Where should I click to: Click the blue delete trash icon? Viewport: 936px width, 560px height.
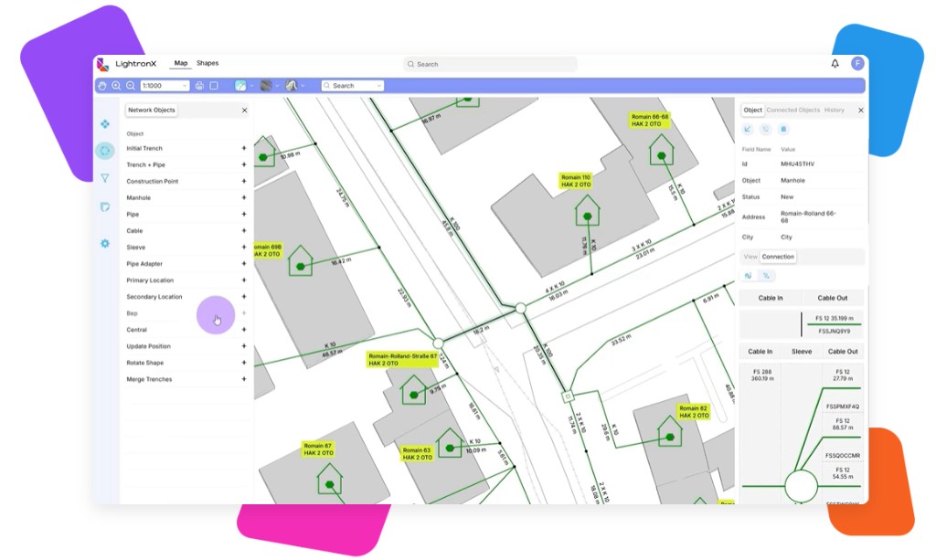click(783, 129)
